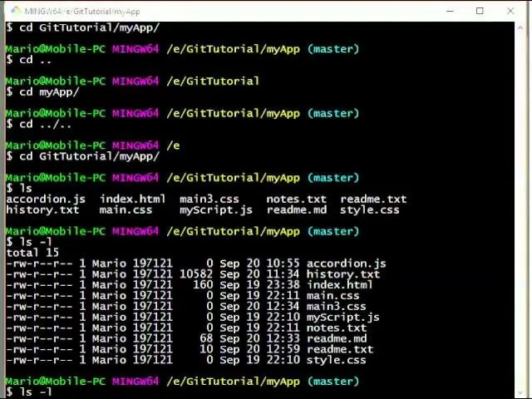
Task: Click index.html in the plain ls output
Action: click(x=133, y=199)
